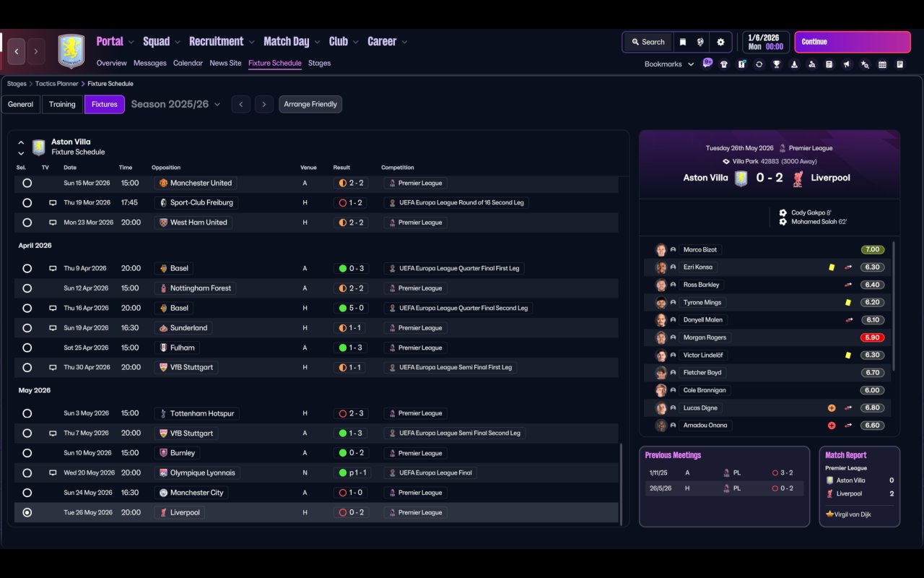
Task: Go back with the left arrow
Action: (x=17, y=51)
